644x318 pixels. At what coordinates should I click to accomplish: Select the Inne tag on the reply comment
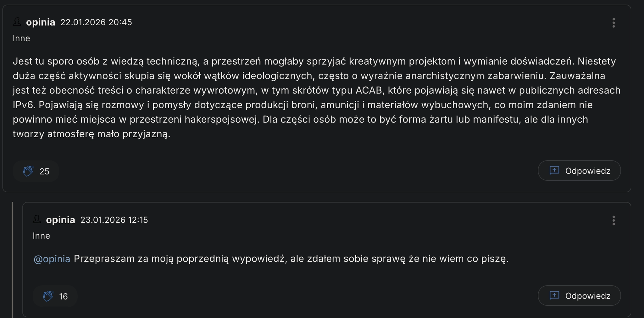42,236
